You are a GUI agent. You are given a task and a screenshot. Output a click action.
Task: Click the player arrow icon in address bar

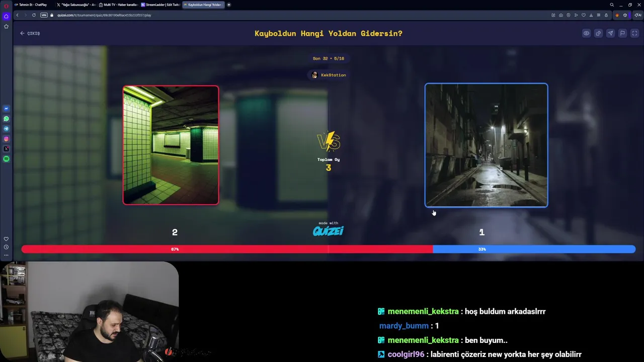tap(576, 15)
